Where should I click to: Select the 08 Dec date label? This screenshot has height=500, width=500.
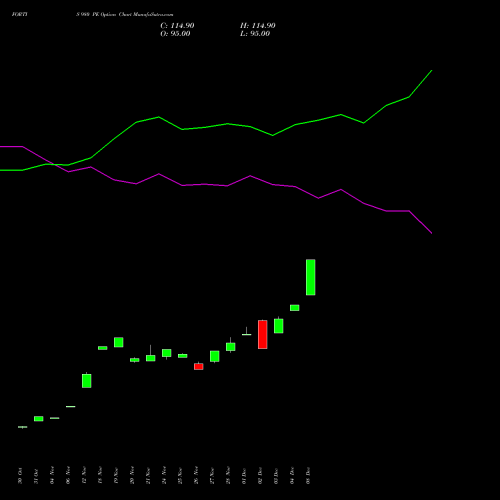(x=308, y=476)
